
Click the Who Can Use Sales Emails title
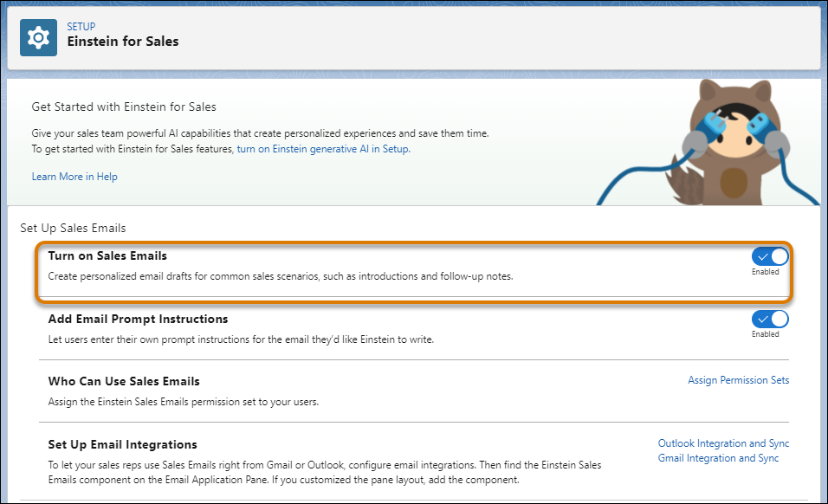tap(124, 381)
